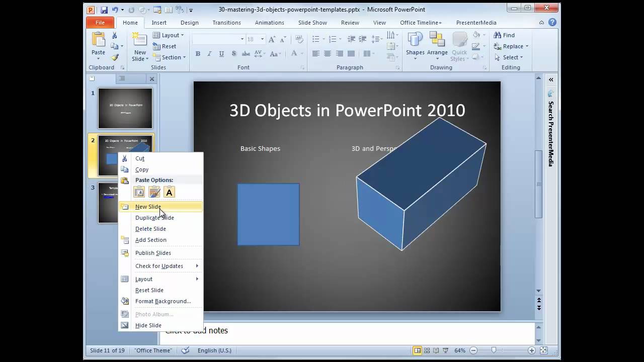Start Slide Show from status bar icon
The width and height of the screenshot is (644, 362).
[x=446, y=350]
